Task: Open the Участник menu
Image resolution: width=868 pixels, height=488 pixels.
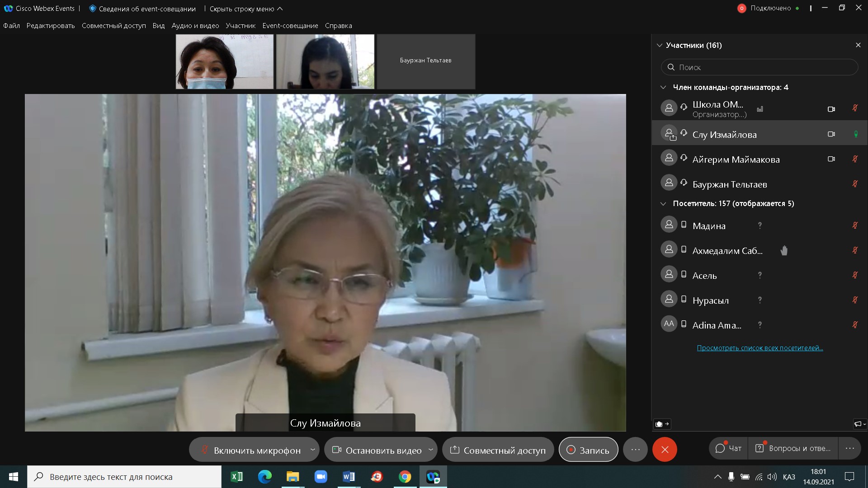Action: [x=241, y=26]
